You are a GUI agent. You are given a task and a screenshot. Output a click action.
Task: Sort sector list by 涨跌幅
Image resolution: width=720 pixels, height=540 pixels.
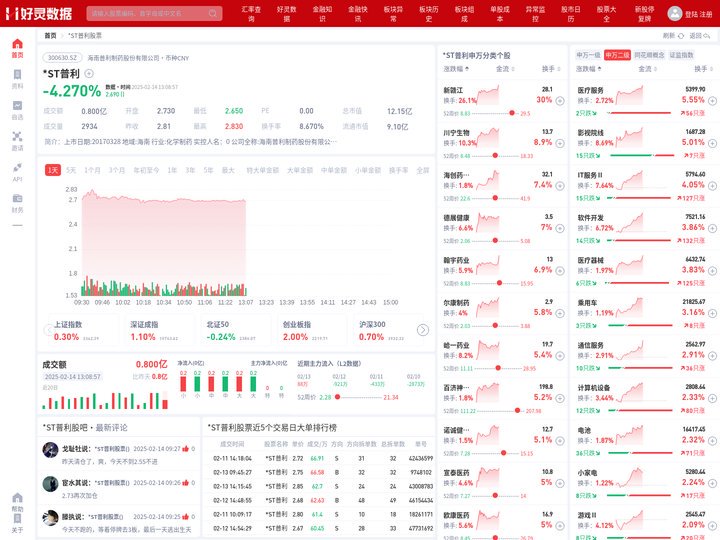coord(589,69)
